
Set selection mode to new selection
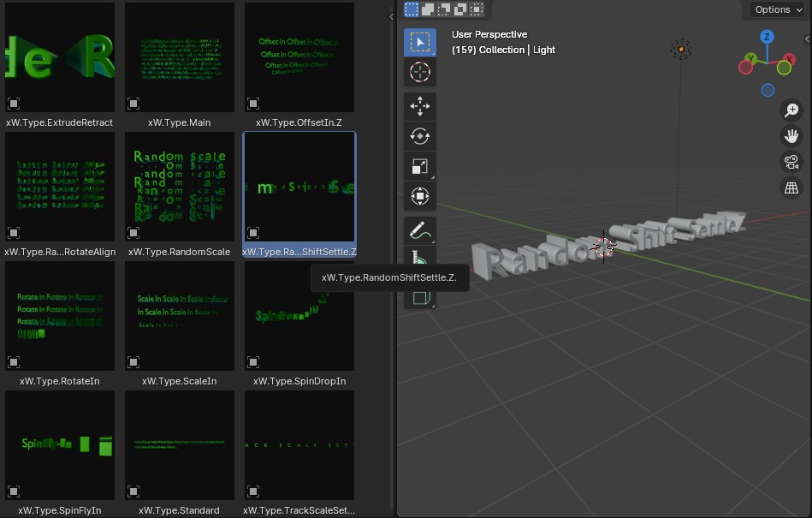coord(412,9)
